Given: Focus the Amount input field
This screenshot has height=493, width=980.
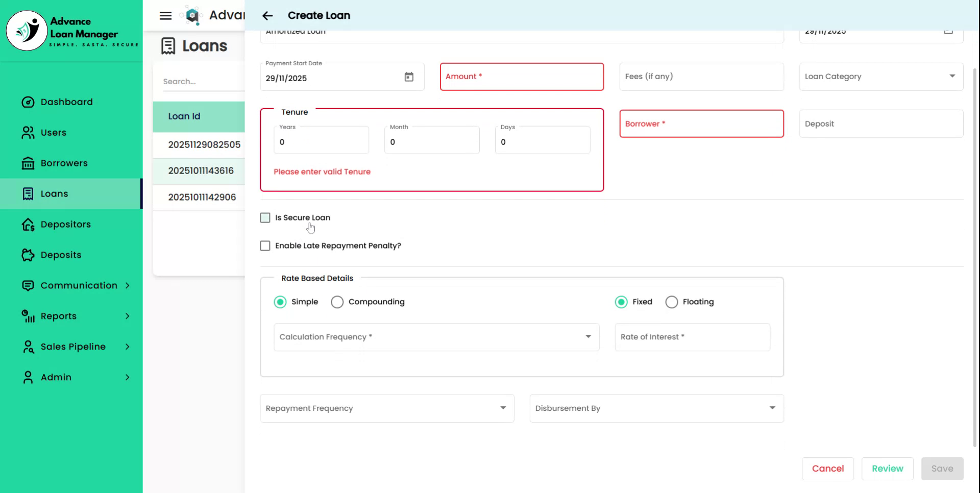Looking at the screenshot, I should click(x=522, y=77).
